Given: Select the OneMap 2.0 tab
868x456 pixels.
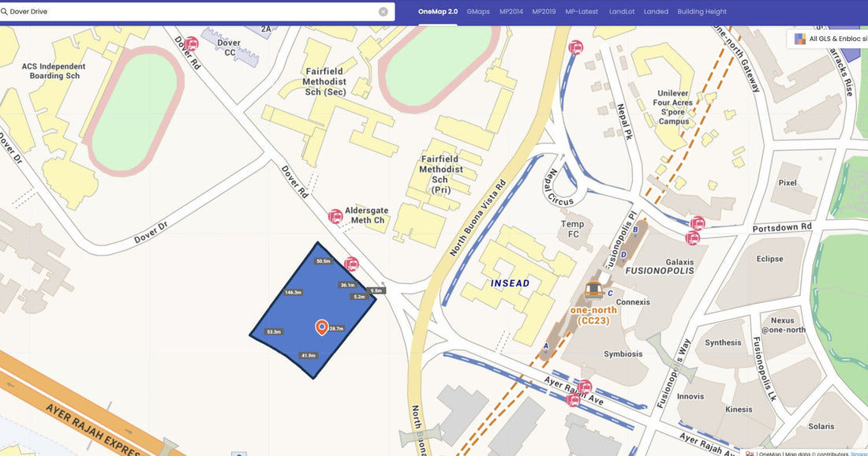Looking at the screenshot, I should pyautogui.click(x=437, y=11).
